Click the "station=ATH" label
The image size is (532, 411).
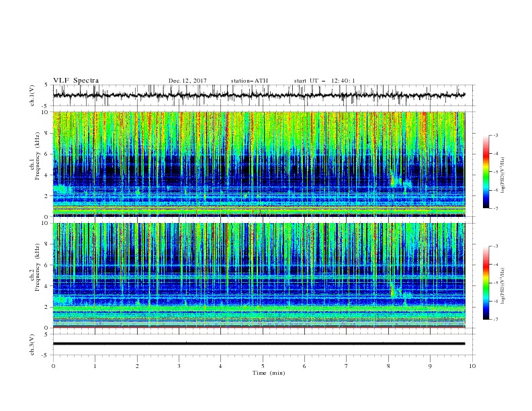pyautogui.click(x=249, y=81)
